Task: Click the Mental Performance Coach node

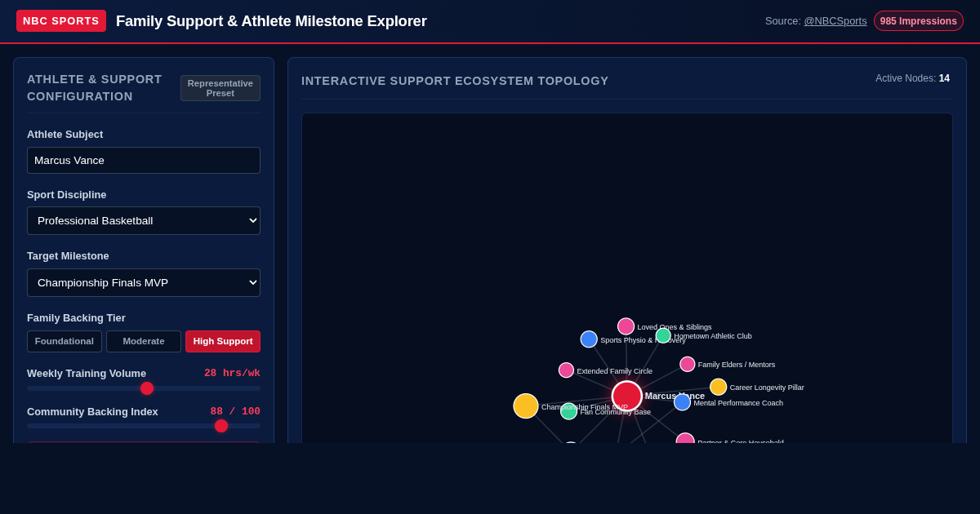Action: tap(682, 402)
